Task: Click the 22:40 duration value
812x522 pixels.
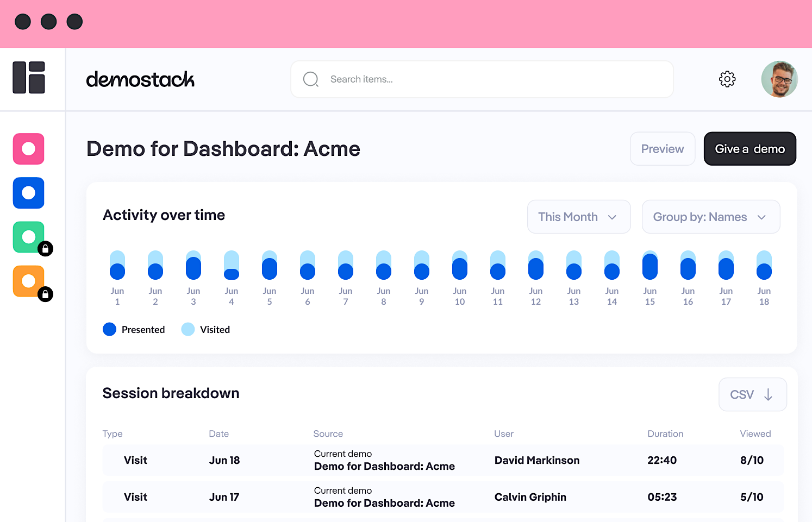Action: pos(662,460)
